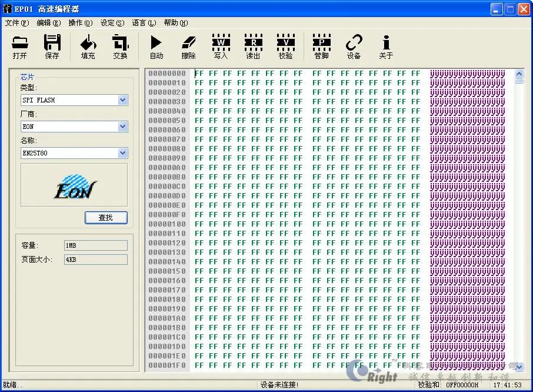
Task: Verify chip data with 校验 icon
Action: point(285,46)
